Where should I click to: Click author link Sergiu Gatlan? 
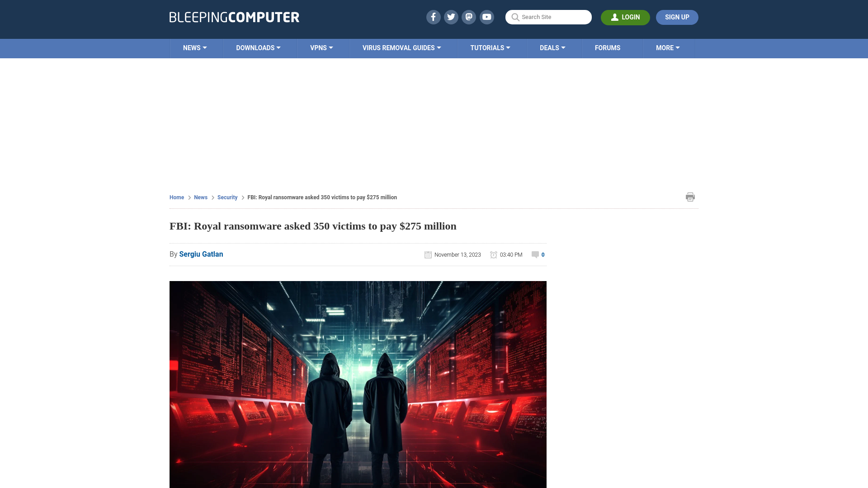(201, 254)
